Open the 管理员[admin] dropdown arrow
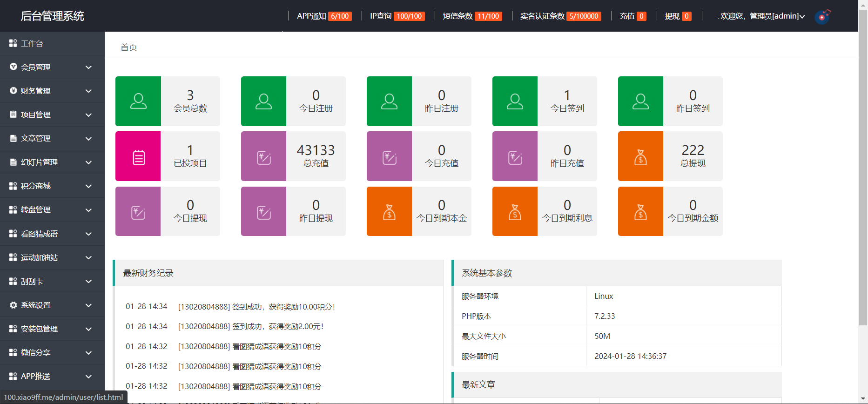The height and width of the screenshot is (404, 868). (802, 17)
